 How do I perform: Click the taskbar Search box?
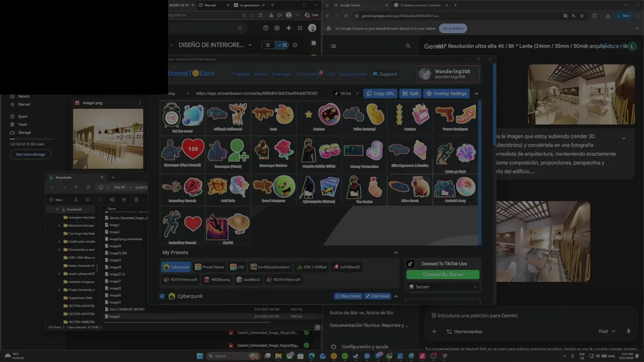pyautogui.click(x=234, y=356)
